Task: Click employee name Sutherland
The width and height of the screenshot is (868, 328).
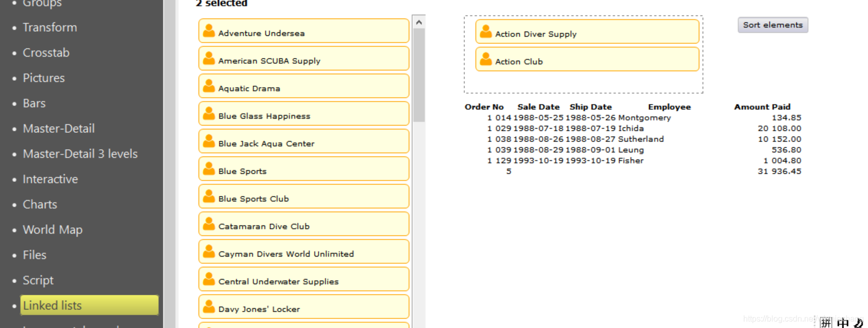Action: 641,139
